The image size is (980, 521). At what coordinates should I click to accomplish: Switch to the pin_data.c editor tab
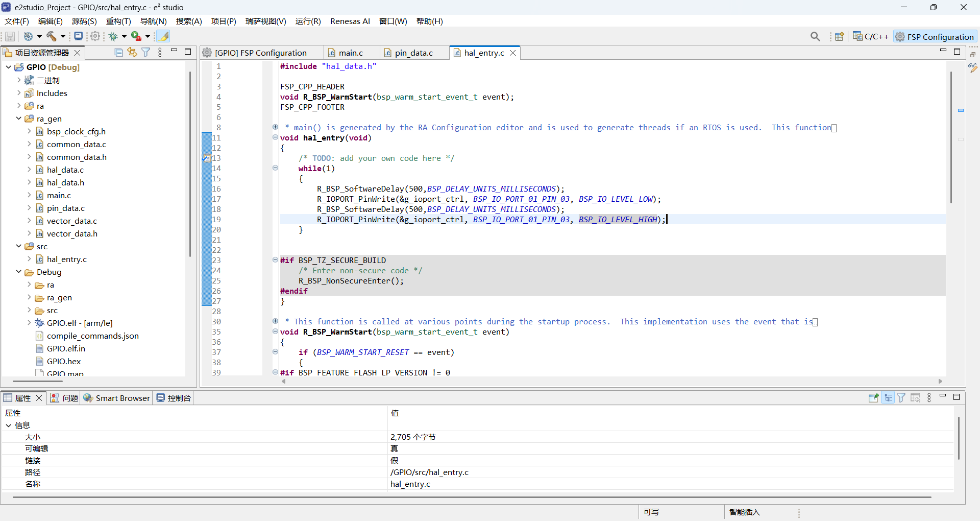(413, 53)
